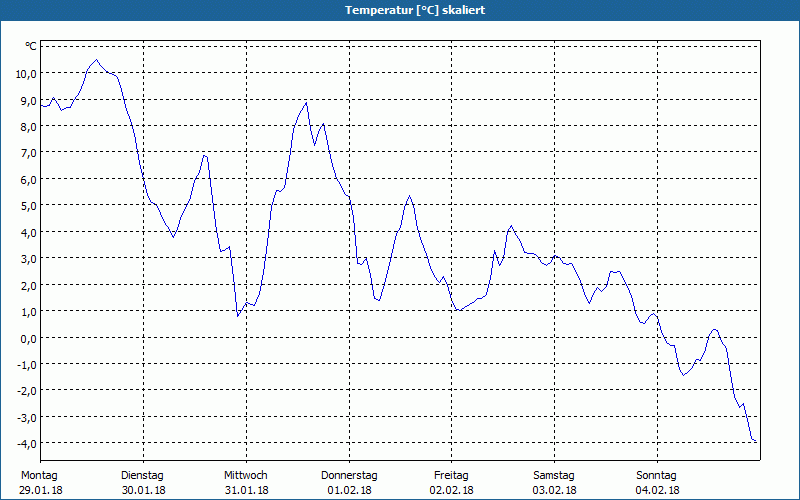Click the -4,0 y-axis label

(28, 443)
